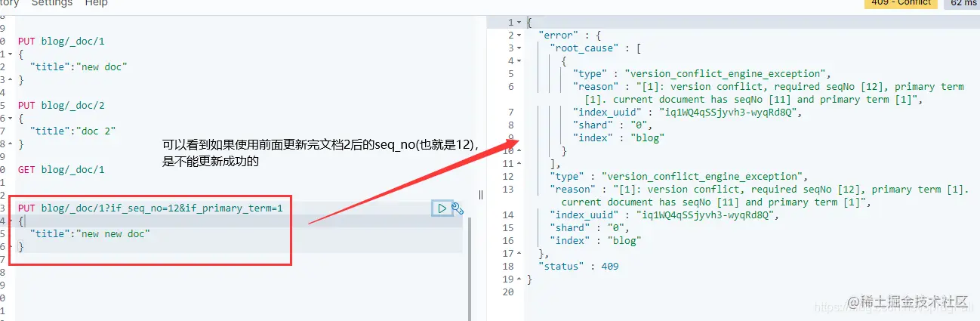Collapse the body block under PUT blog/_doc/2
The width and height of the screenshot is (980, 321).
click(x=10, y=119)
